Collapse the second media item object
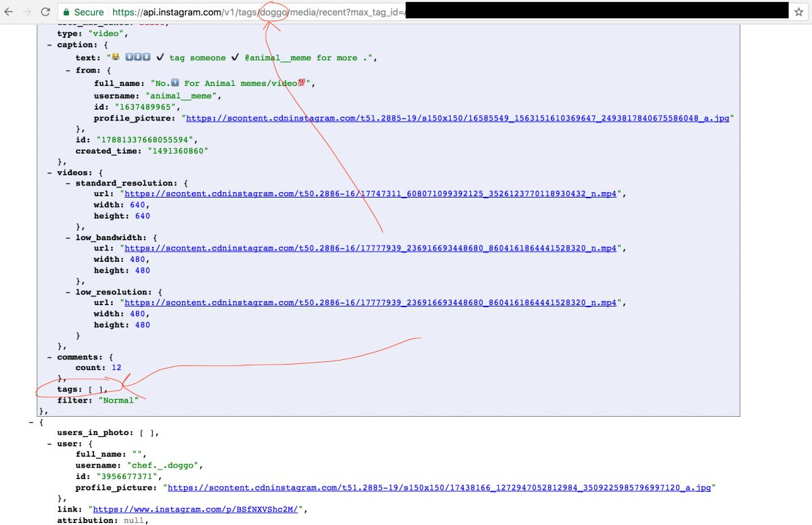Viewport: 812px width, 525px height. 32,421
